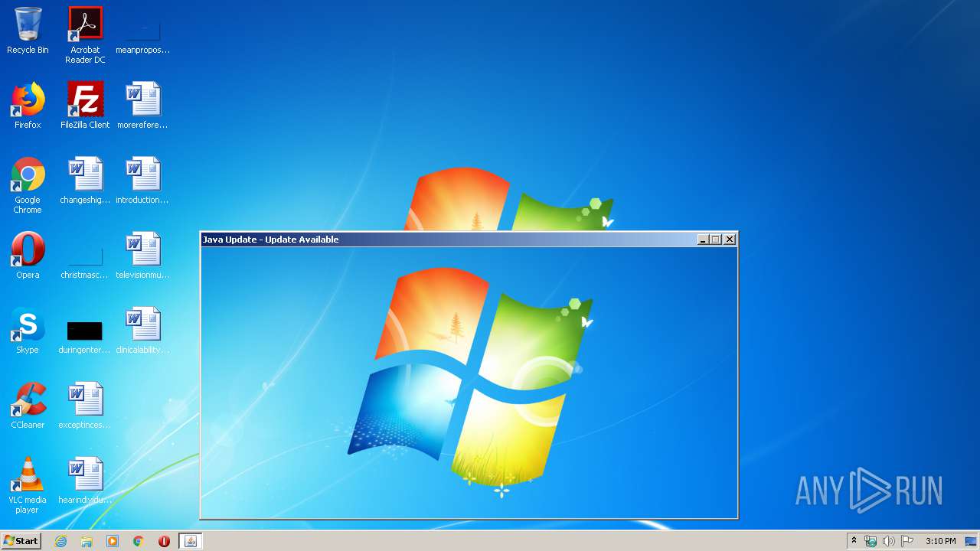Screen dimensions: 980x551
Task: Select the clinicalability Word document
Action: coord(142,331)
